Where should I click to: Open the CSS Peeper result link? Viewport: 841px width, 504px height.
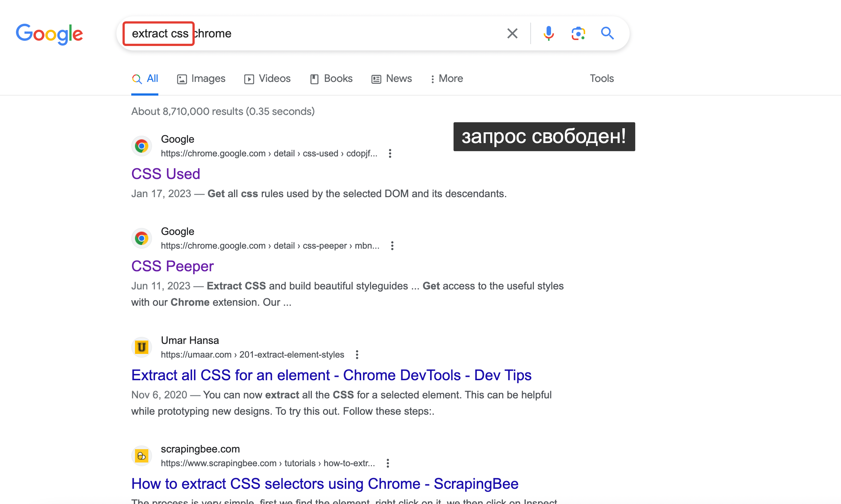pos(172,266)
